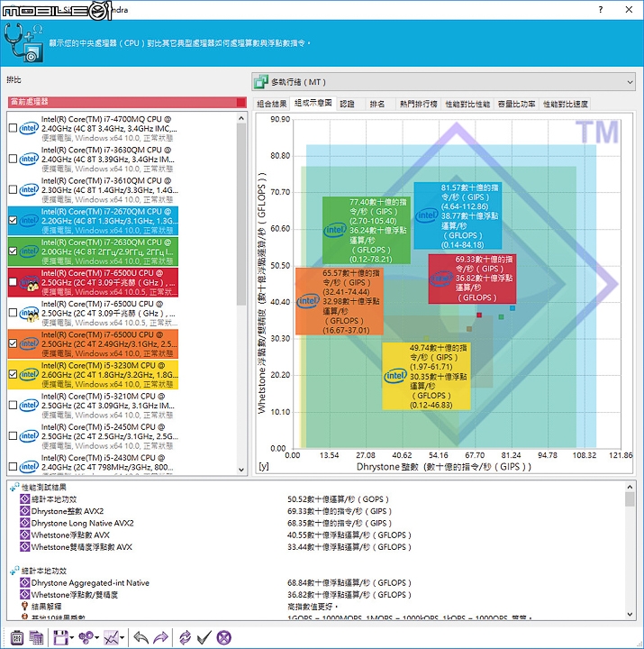Check the i7-3610QM processor checkbox

(13, 189)
